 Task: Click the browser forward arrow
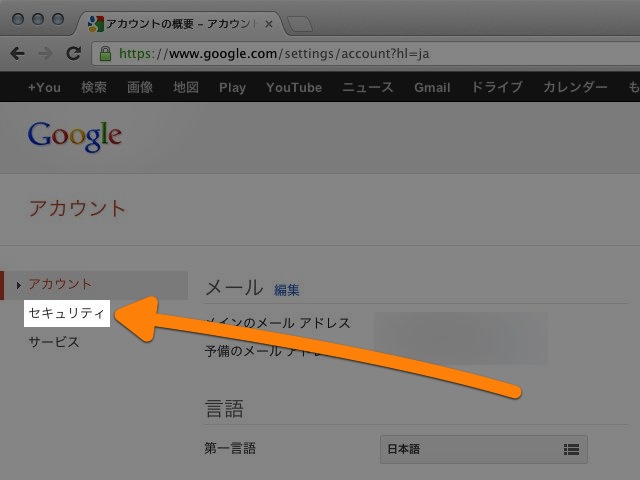(45, 53)
